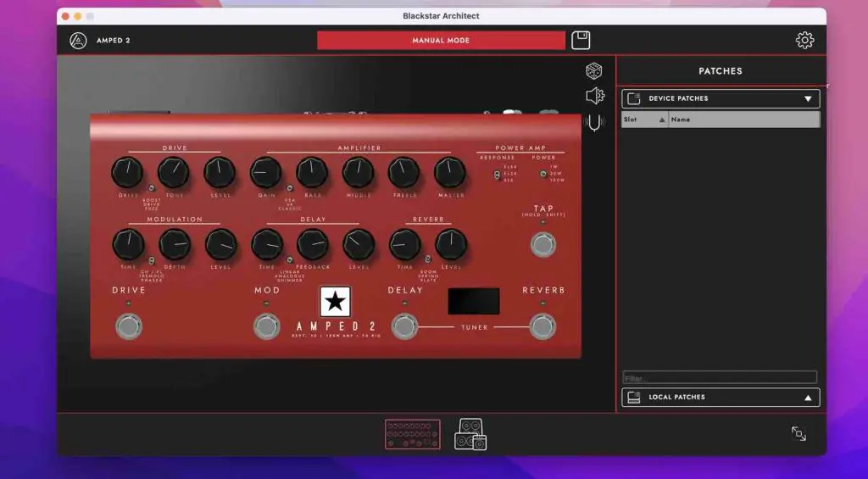The width and height of the screenshot is (868, 479).
Task: Toggle the DRIVE footswitch
Action: [128, 326]
